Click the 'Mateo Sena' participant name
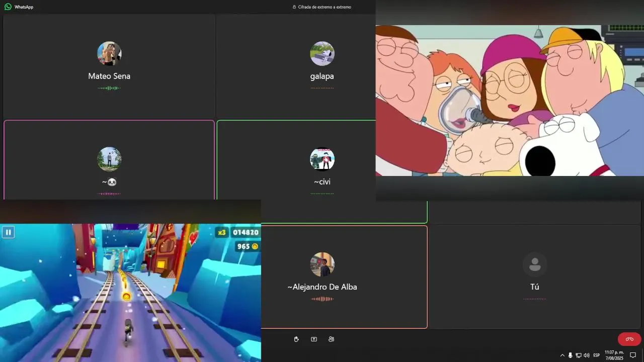 (109, 76)
